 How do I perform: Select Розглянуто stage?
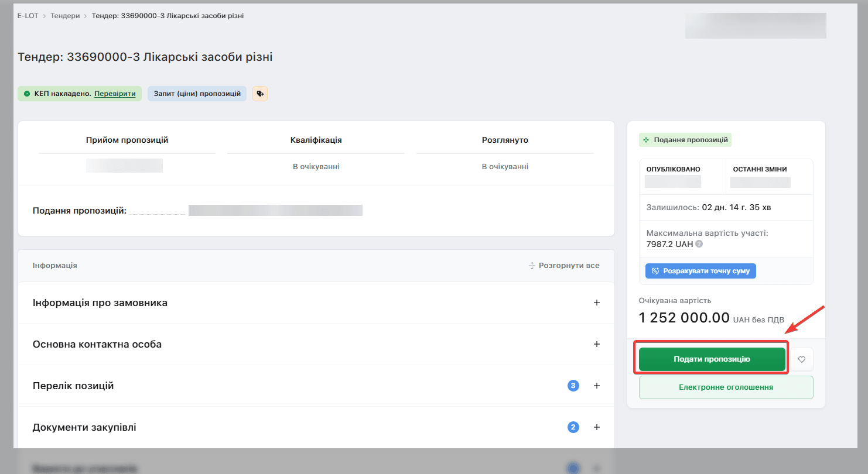505,140
